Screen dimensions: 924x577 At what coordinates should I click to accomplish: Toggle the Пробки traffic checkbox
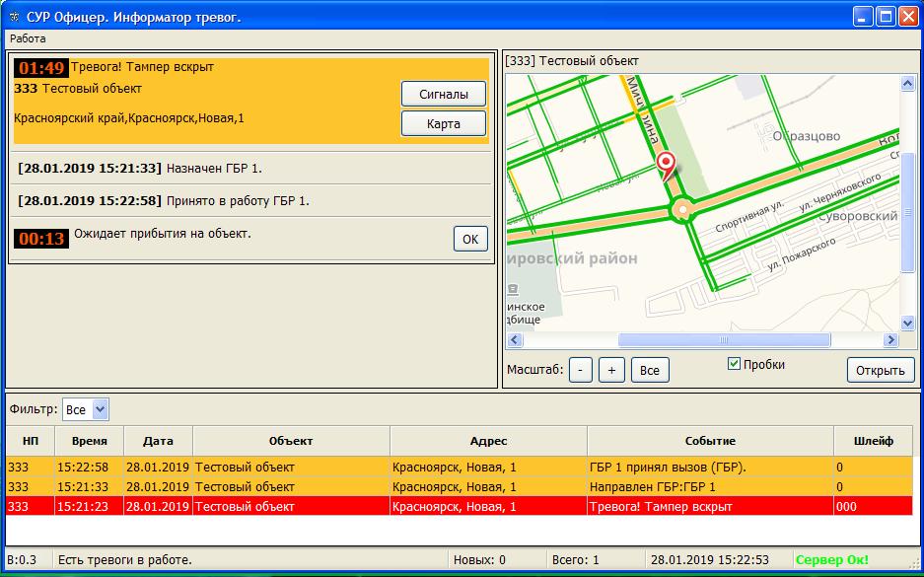[734, 364]
